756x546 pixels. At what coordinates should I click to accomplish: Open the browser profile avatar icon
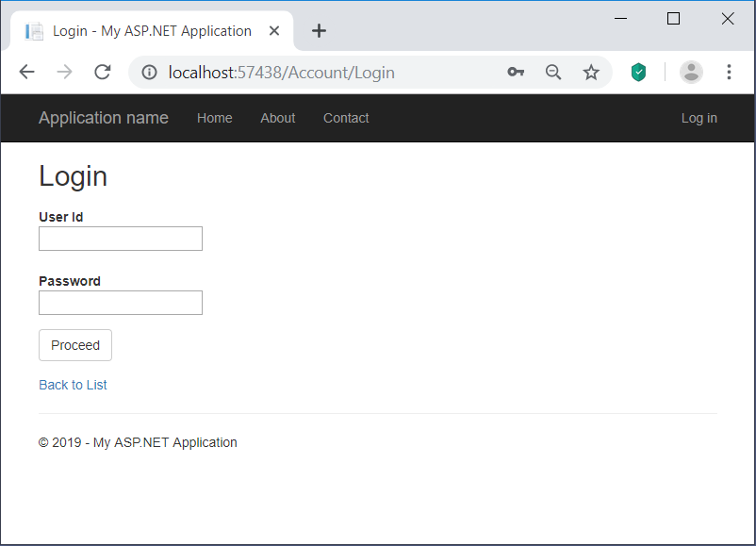pos(691,72)
